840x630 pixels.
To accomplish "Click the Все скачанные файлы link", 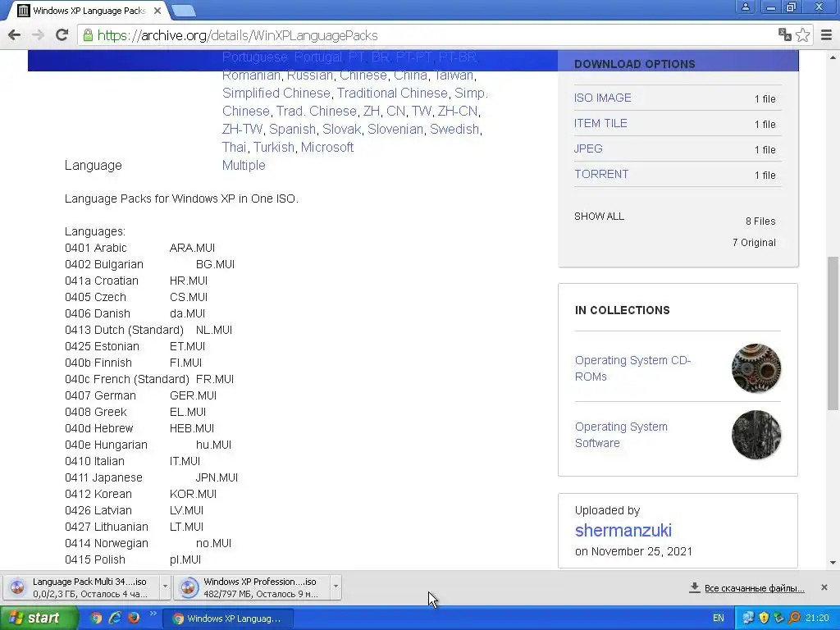I will click(755, 588).
